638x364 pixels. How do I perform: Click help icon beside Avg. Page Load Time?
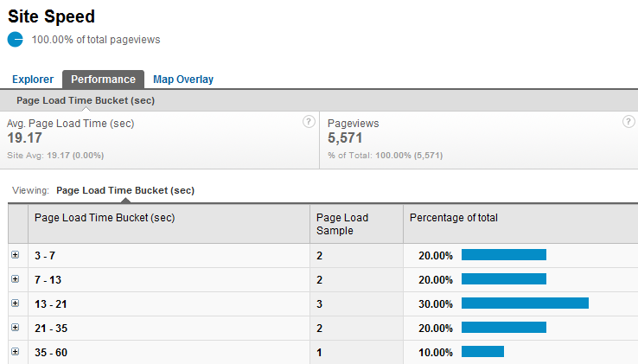click(x=308, y=122)
